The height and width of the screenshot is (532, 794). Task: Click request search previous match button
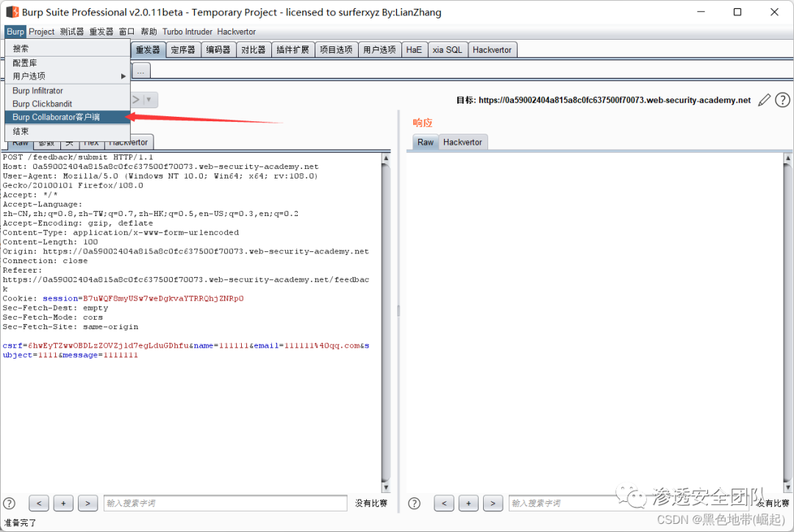click(39, 503)
